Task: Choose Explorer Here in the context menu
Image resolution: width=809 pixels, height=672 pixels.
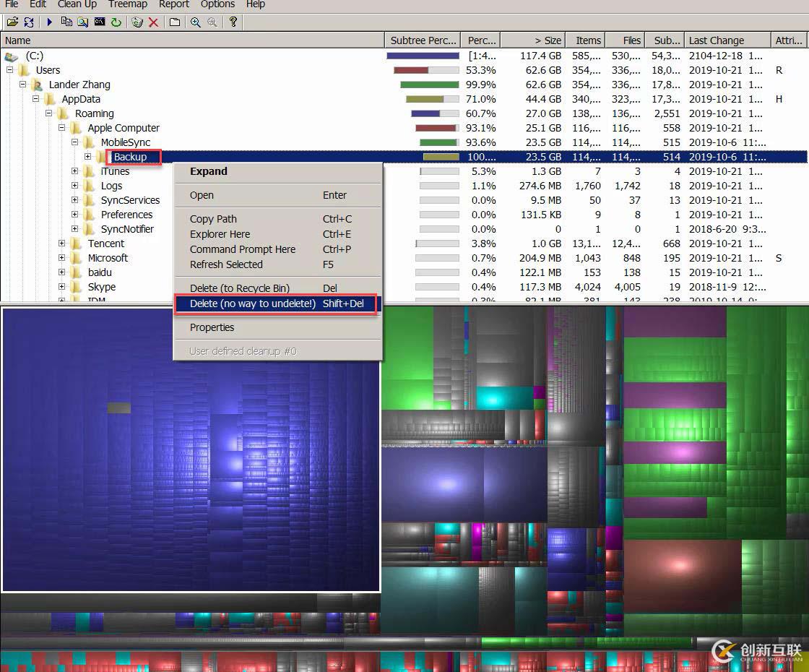Action: (277, 234)
